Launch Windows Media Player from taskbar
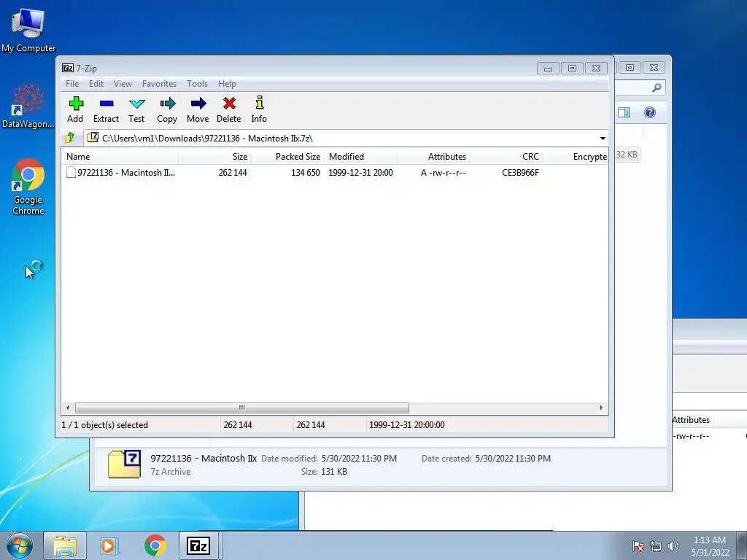The width and height of the screenshot is (747, 560). tap(109, 545)
